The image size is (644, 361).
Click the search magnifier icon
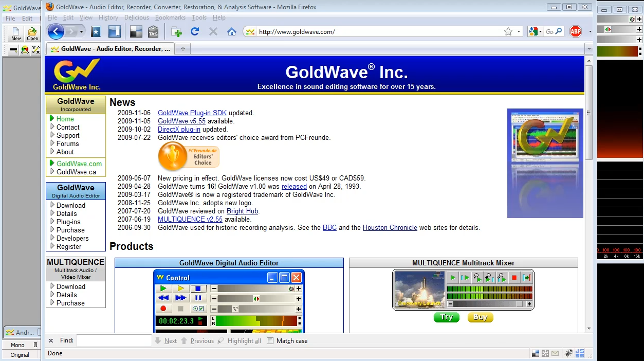click(559, 31)
